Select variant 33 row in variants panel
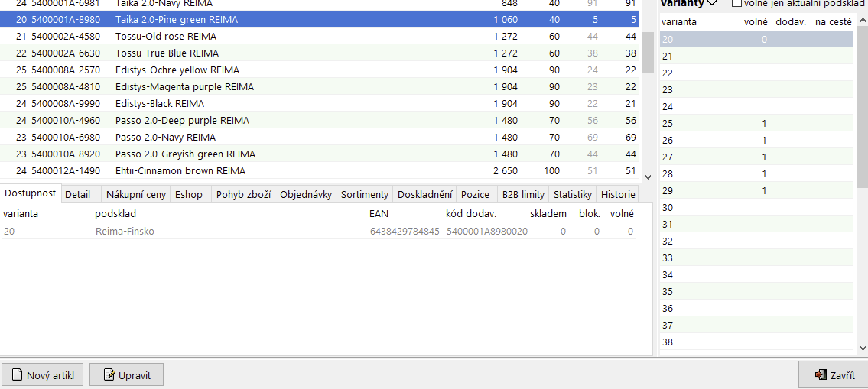 (x=756, y=258)
